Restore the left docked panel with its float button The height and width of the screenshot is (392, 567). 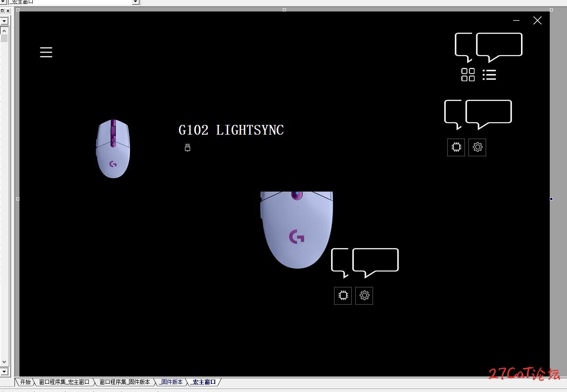[2, 11]
